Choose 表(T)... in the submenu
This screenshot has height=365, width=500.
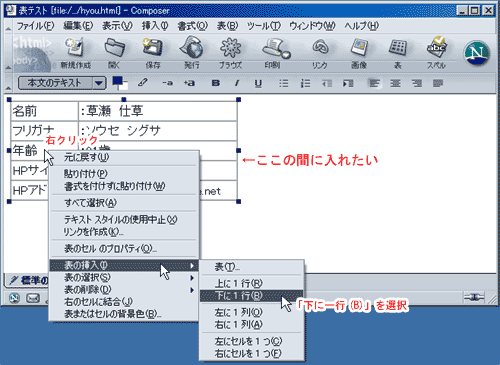tap(252, 267)
